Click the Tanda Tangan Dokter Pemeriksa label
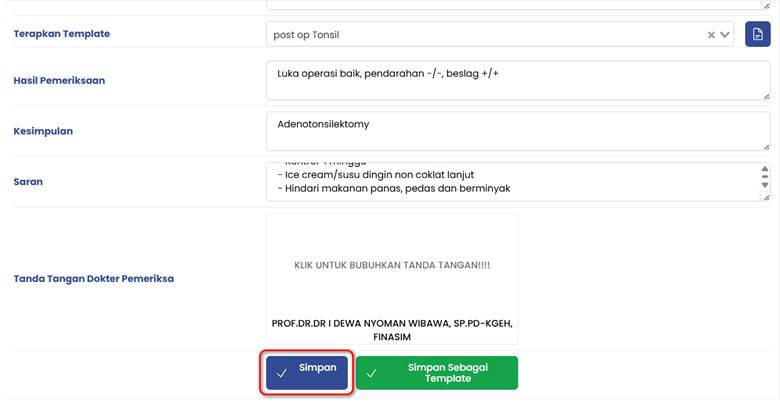This screenshot has width=780, height=405. click(94, 279)
